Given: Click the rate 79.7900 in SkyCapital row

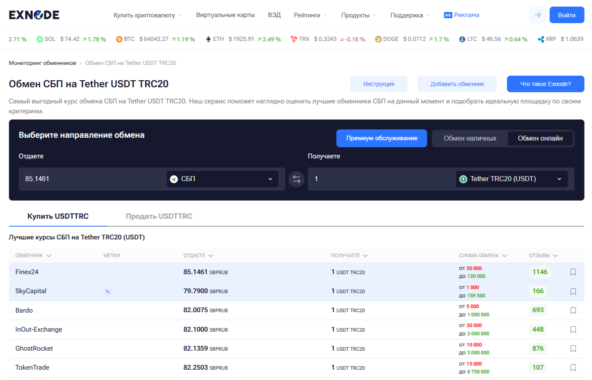Looking at the screenshot, I should tap(196, 291).
